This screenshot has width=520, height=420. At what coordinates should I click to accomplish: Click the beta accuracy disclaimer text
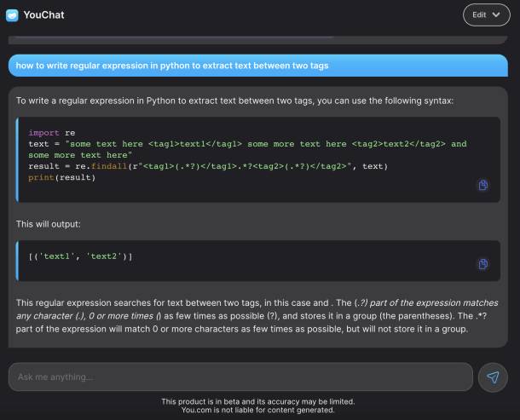[x=258, y=401]
